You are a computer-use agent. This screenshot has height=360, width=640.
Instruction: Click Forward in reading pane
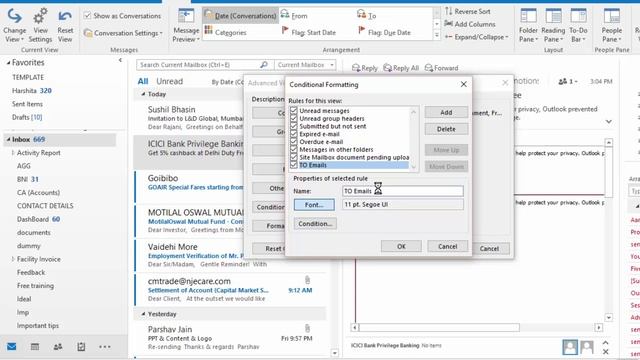click(442, 68)
